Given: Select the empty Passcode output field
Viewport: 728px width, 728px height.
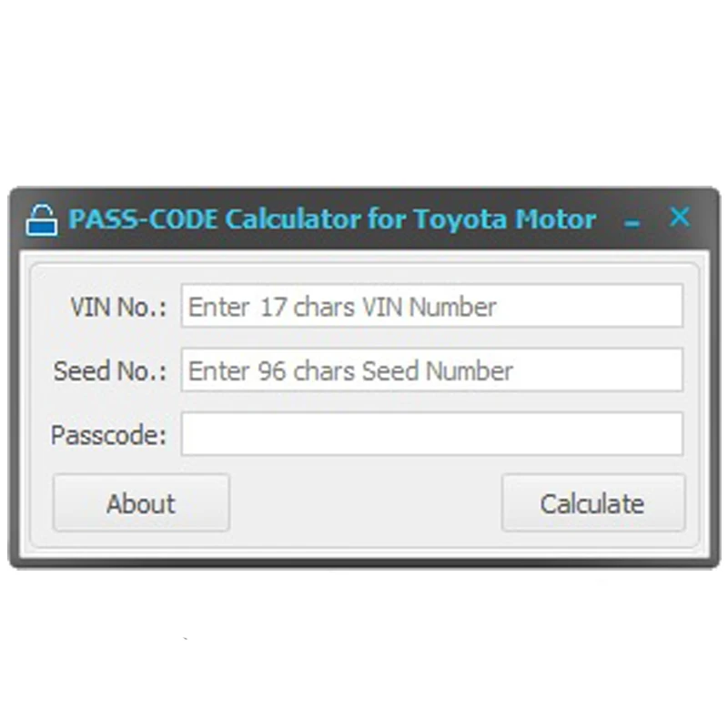Looking at the screenshot, I should pos(431,434).
